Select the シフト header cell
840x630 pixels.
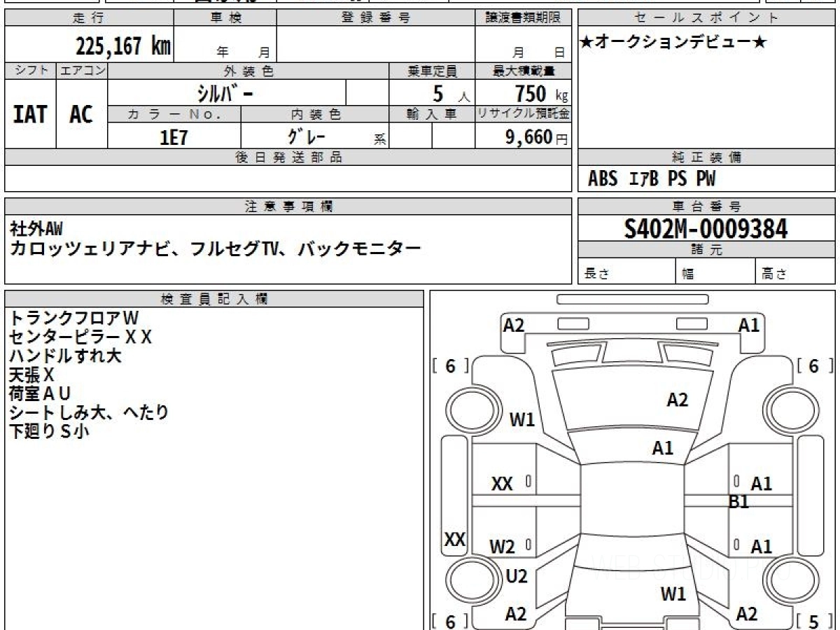coord(31,71)
